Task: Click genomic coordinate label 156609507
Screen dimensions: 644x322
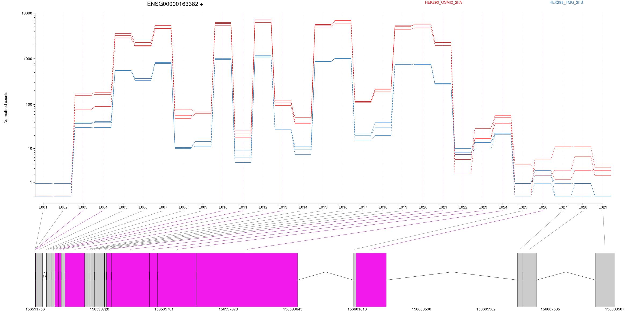Action: (615, 309)
